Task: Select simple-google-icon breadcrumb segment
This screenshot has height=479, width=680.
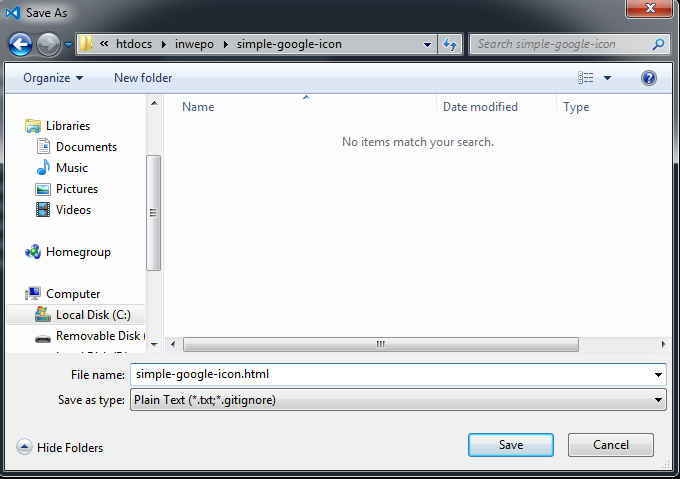Action: 289,44
